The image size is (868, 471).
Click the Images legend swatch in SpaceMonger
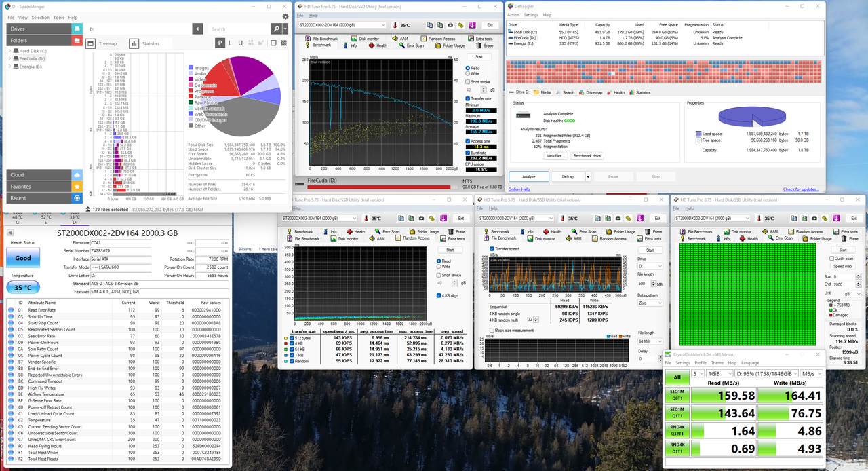pyautogui.click(x=191, y=68)
